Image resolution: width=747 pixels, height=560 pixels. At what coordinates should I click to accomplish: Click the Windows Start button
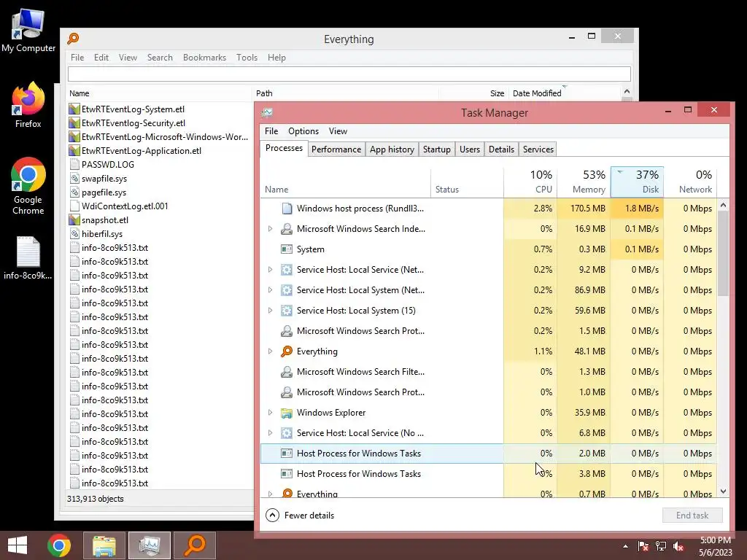pos(18,545)
